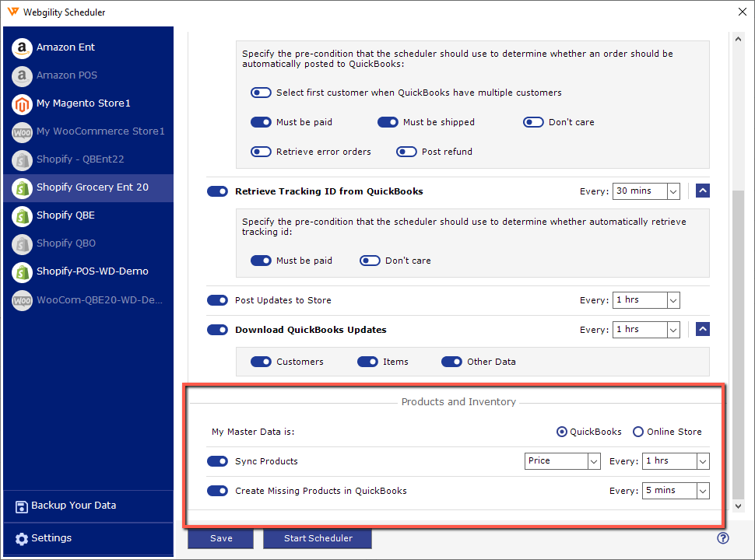Click the Amazon Ent store icon

point(22,48)
